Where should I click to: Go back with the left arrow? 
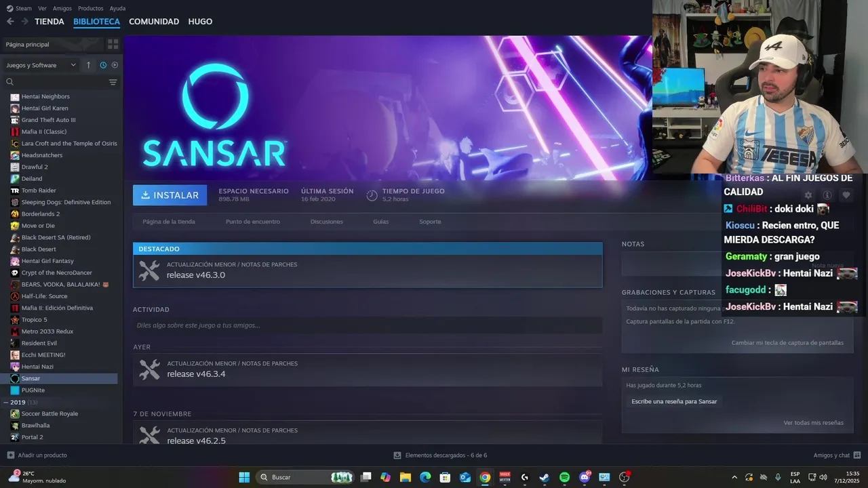click(10, 22)
